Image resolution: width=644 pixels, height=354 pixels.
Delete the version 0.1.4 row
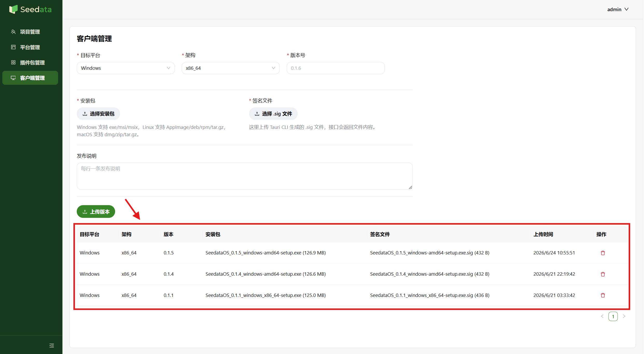[x=603, y=274]
